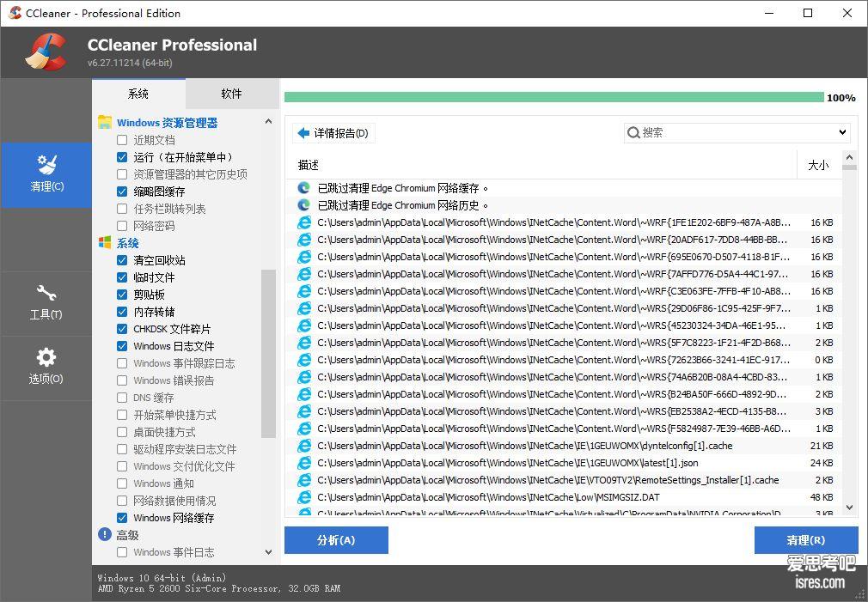This screenshot has width=868, height=602.
Task: Enable the 近期文档 checkbox
Action: coord(122,140)
